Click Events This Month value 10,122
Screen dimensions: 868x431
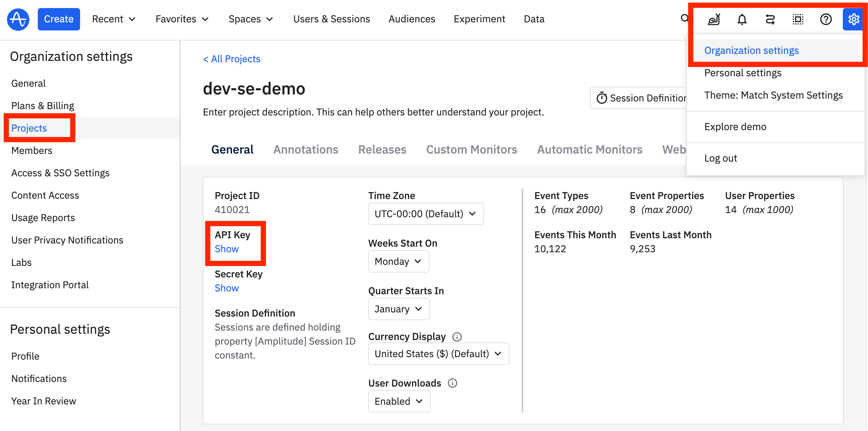(550, 249)
